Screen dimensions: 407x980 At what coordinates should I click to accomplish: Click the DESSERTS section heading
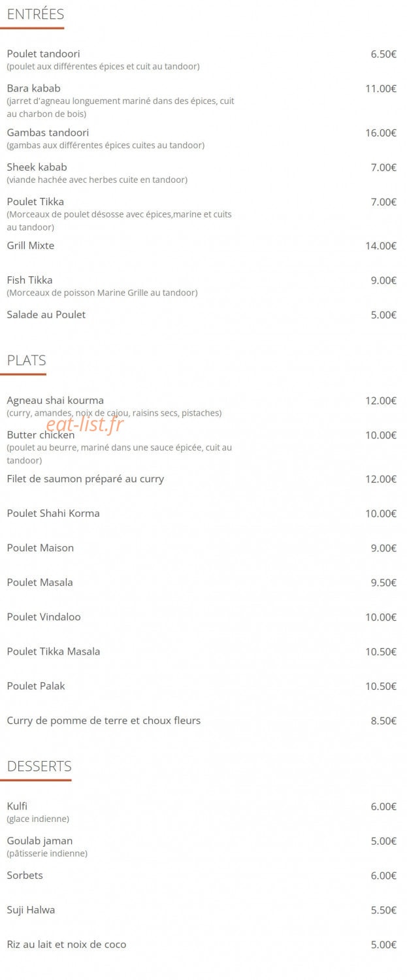click(x=39, y=766)
